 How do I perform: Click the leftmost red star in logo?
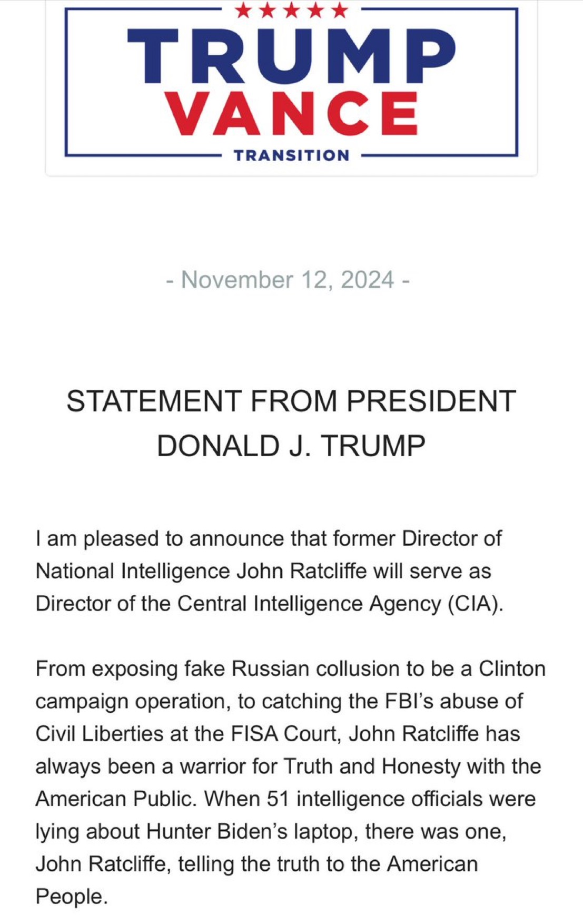pyautogui.click(x=243, y=10)
